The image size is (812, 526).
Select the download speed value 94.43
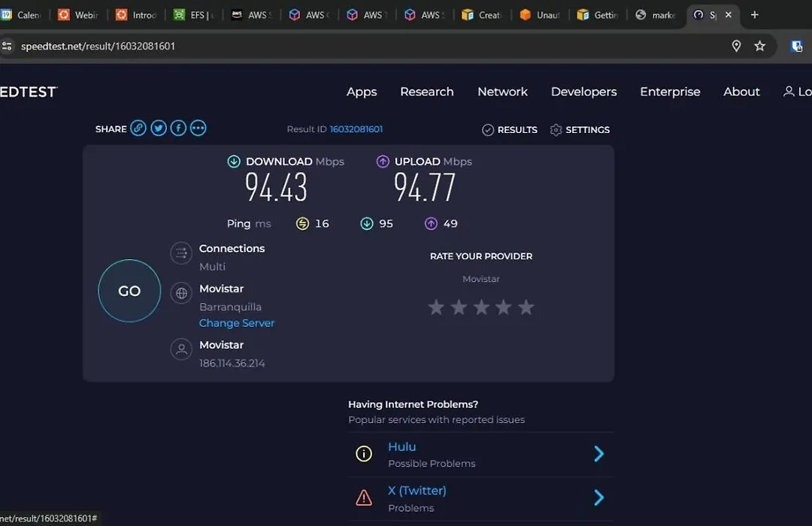pyautogui.click(x=276, y=187)
